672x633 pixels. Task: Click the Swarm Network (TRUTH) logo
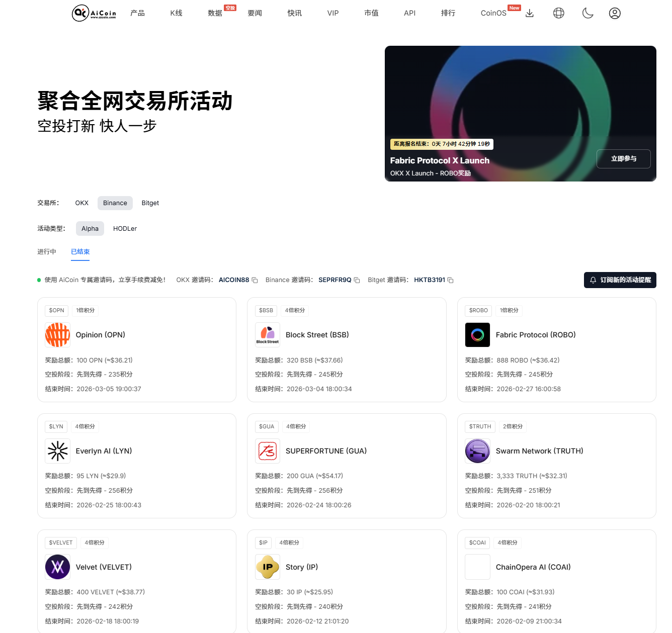click(x=477, y=451)
